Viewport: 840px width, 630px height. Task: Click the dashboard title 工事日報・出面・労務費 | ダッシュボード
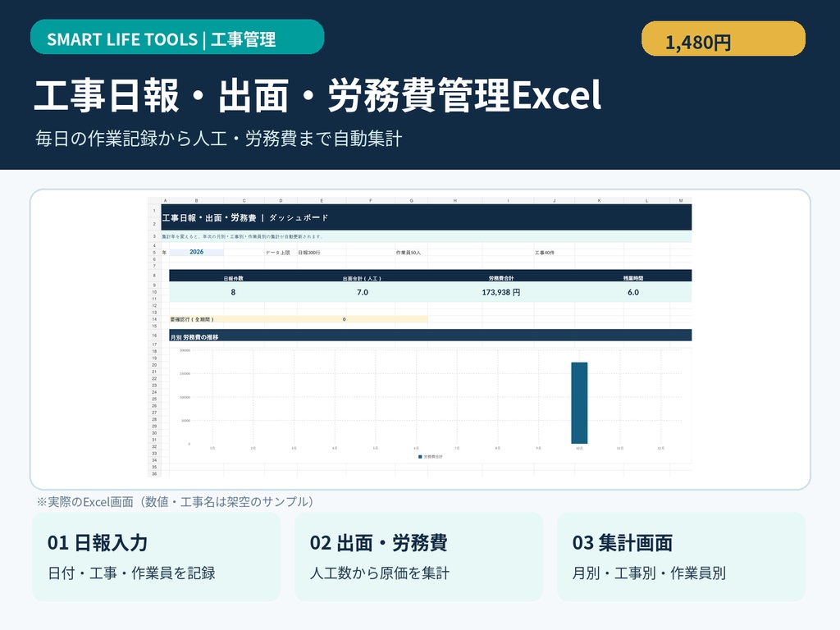[244, 218]
